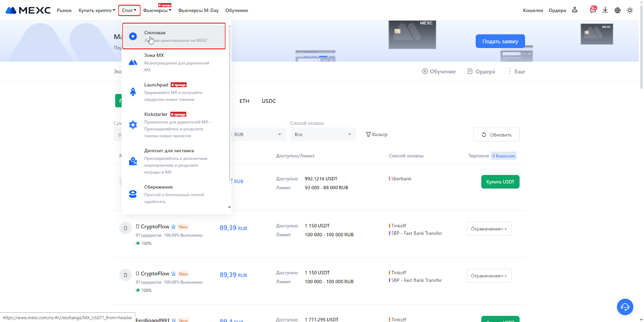644x322 pixels.
Task: Open Обучение with the play icon below banner
Action: tap(439, 71)
